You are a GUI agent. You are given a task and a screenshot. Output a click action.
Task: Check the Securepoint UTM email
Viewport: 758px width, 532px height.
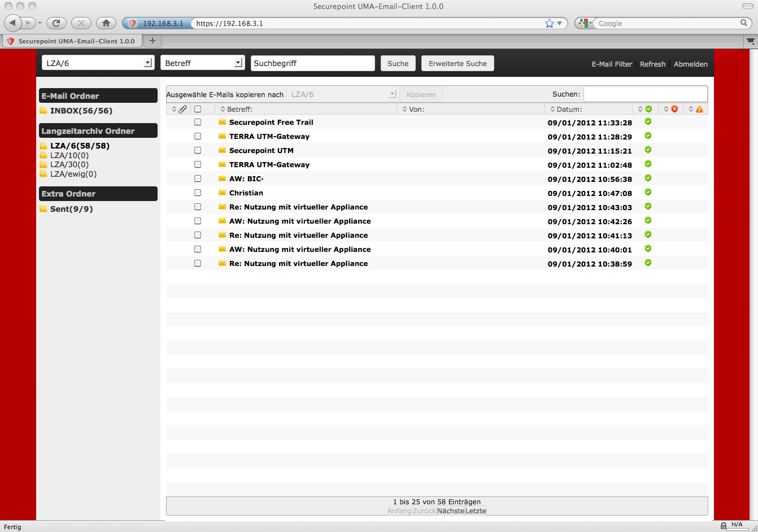[198, 150]
